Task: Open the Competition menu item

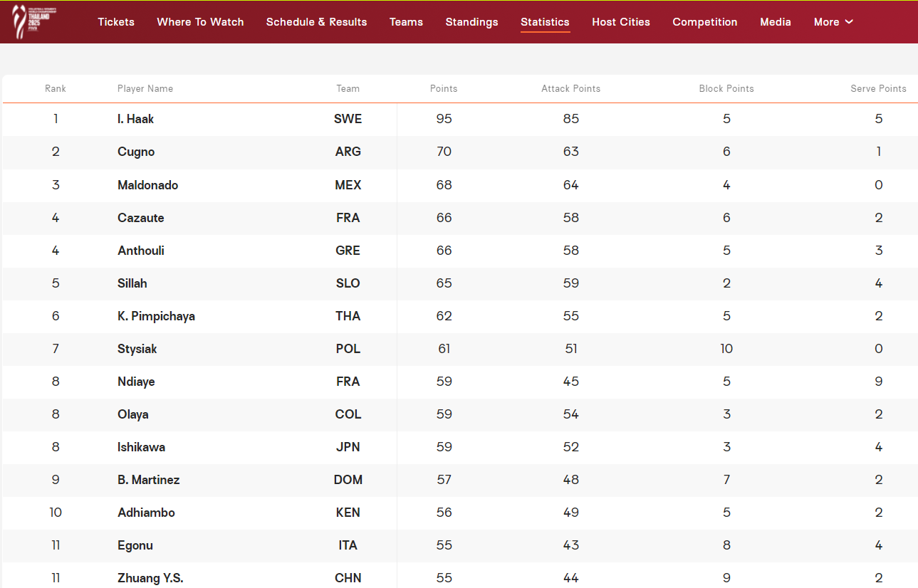Action: click(x=704, y=22)
